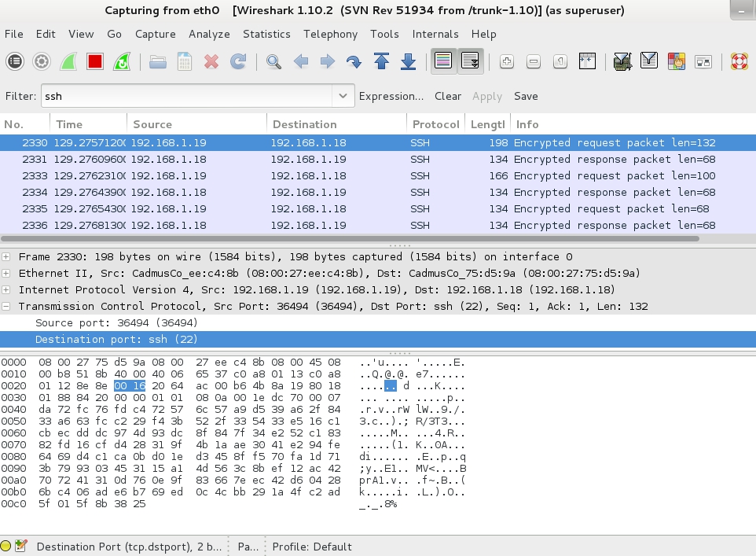The image size is (756, 556).
Task: Save capture file icon
Action: pos(185,61)
